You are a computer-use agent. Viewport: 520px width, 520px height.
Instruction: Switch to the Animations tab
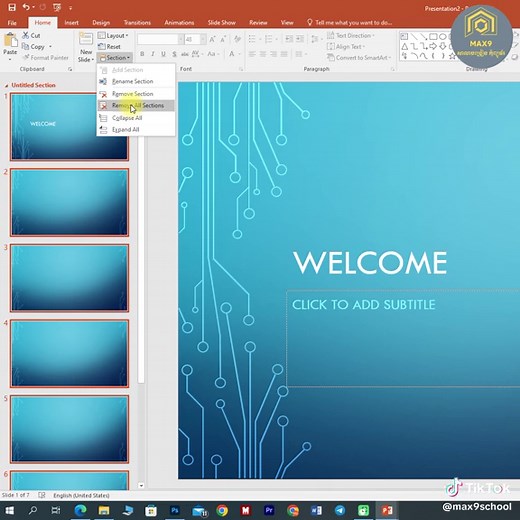point(179,23)
